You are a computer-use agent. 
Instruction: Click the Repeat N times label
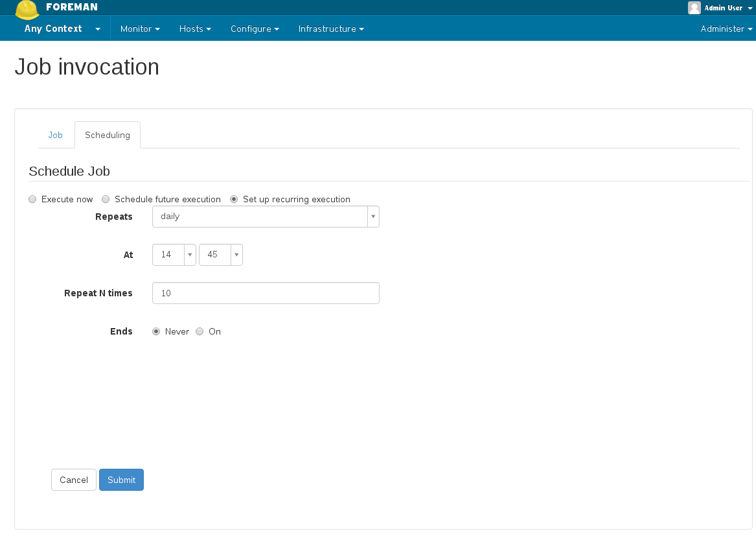point(98,293)
